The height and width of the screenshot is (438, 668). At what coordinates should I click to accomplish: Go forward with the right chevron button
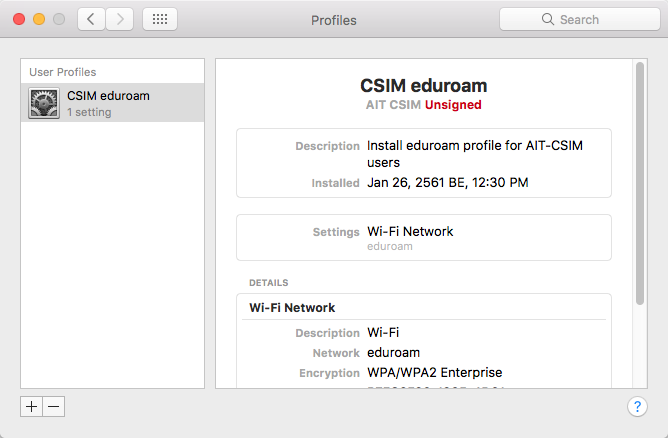pos(120,19)
